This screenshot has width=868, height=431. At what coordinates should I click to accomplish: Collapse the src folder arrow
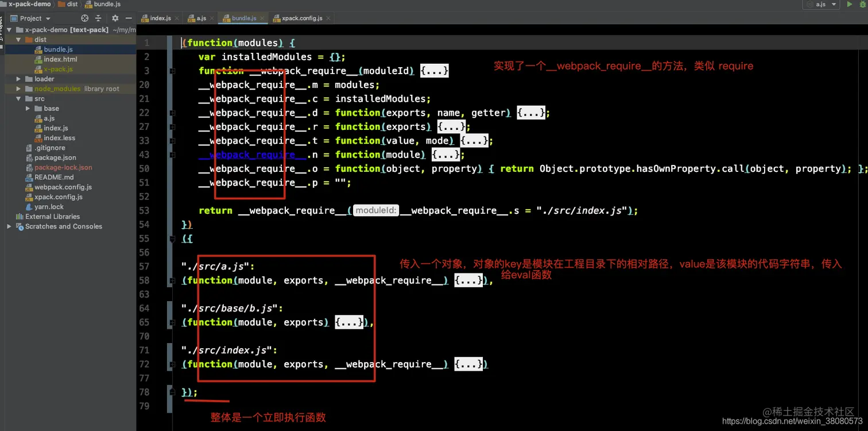click(18, 99)
